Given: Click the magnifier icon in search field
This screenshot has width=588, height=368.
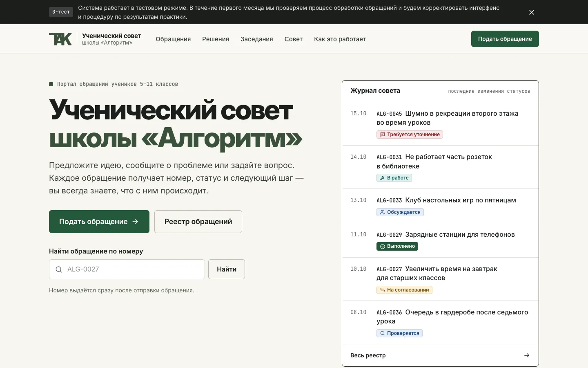Looking at the screenshot, I should point(59,269).
